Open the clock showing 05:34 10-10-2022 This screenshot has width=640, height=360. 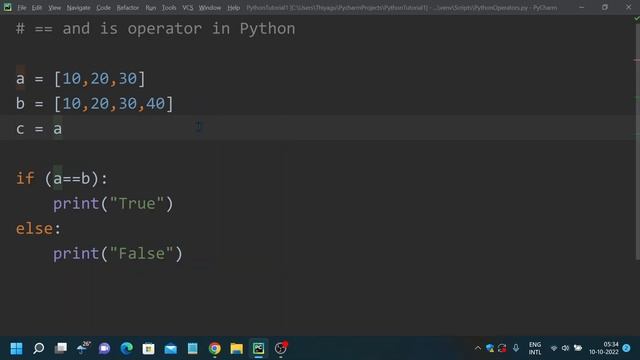click(x=604, y=348)
